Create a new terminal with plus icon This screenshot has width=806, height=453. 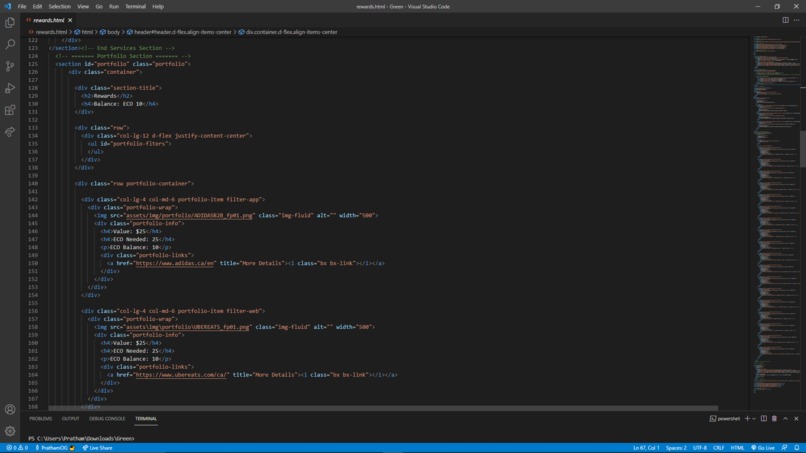pyautogui.click(x=747, y=419)
